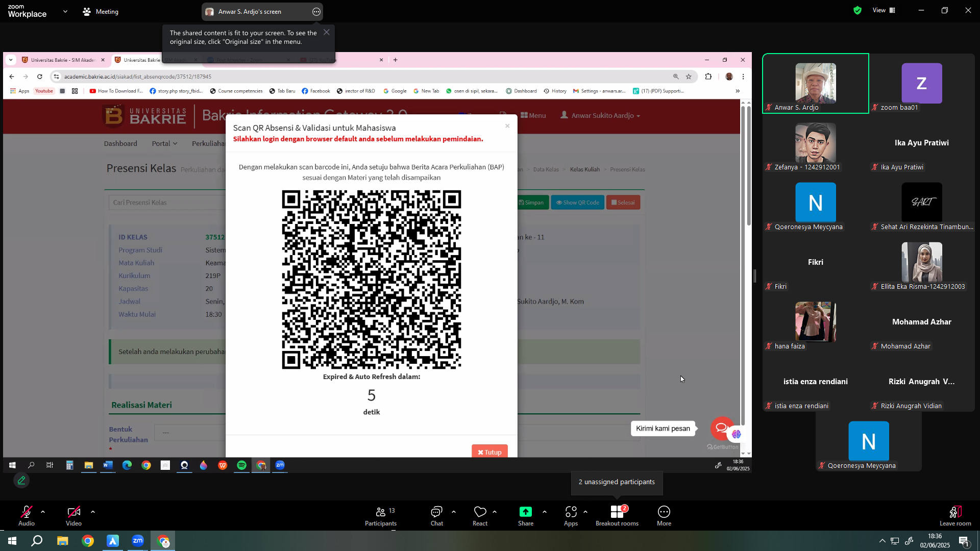Click the green Share screen button

click(526, 515)
